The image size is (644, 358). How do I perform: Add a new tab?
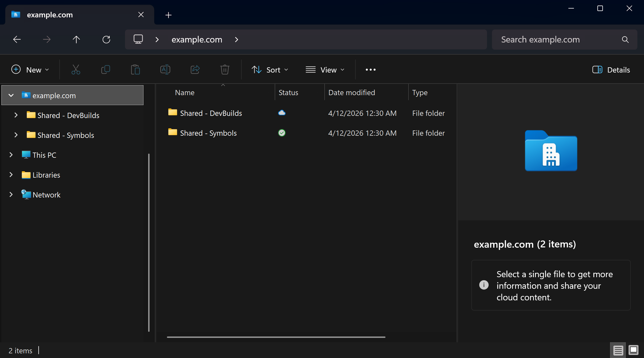pos(168,15)
